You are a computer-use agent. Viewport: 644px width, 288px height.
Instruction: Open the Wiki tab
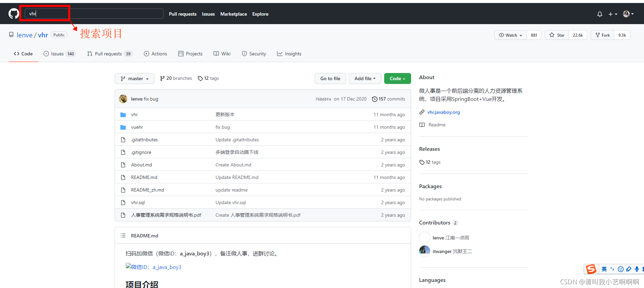pos(222,54)
